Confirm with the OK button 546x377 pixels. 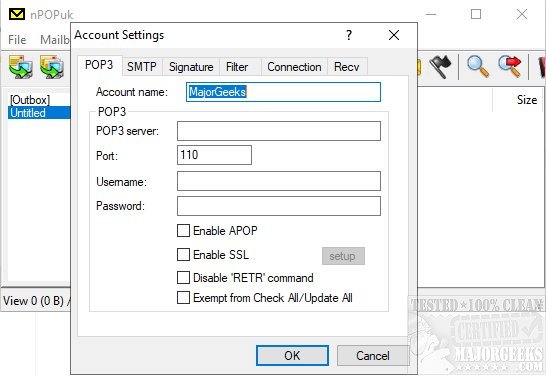pos(292,355)
